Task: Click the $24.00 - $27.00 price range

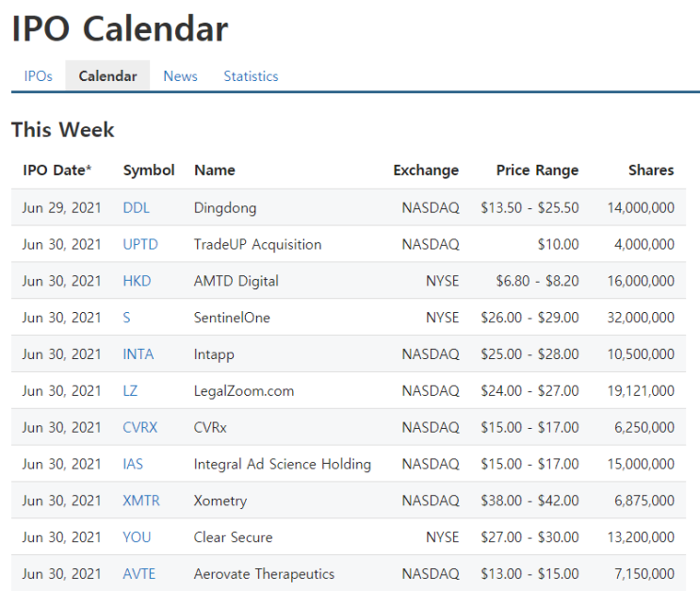Action: tap(529, 391)
